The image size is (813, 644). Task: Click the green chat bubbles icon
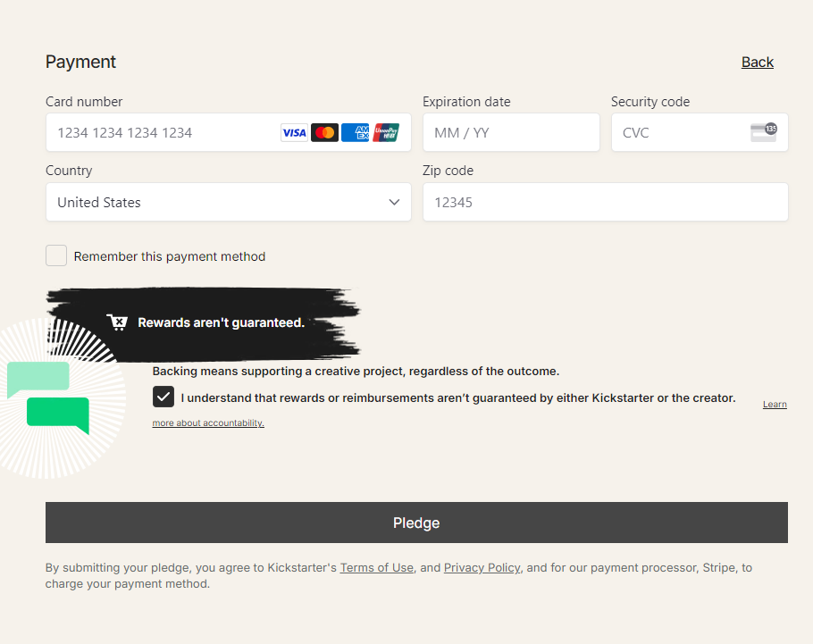coord(48,397)
